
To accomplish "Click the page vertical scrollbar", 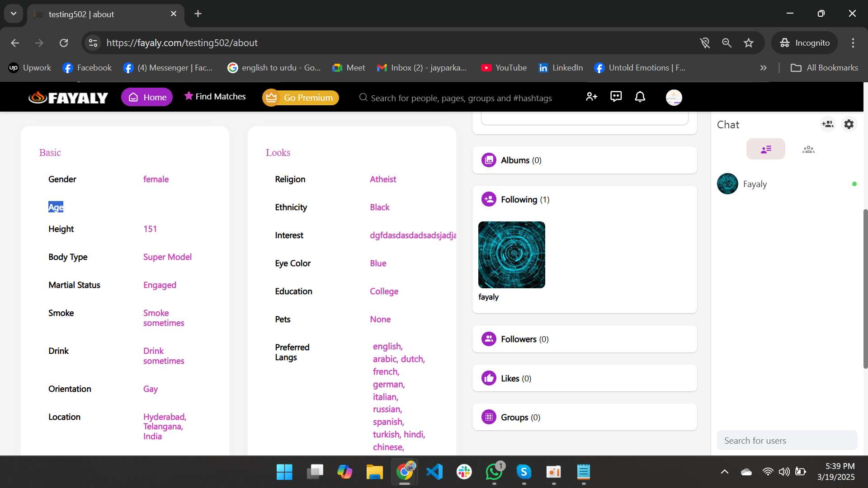I will 865,289.
